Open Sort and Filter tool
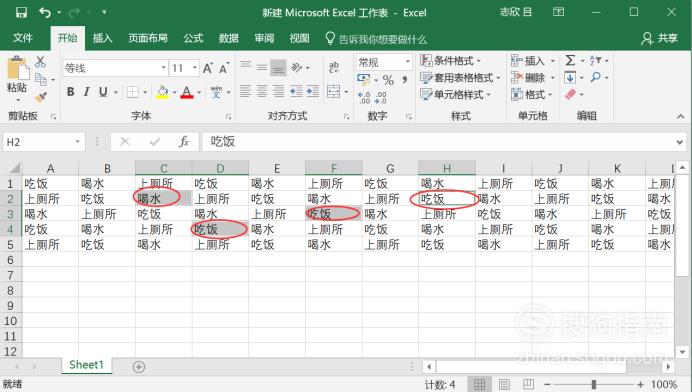This screenshot has width=692, height=392. tap(595, 60)
